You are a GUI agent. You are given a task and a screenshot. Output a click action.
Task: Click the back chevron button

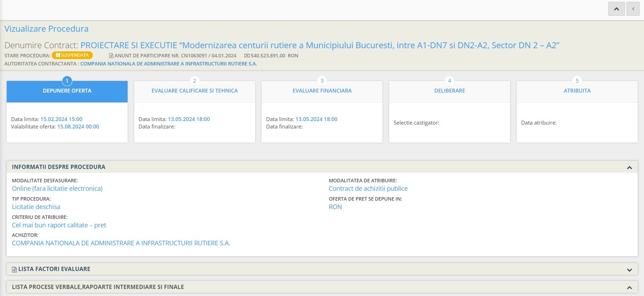tap(633, 9)
